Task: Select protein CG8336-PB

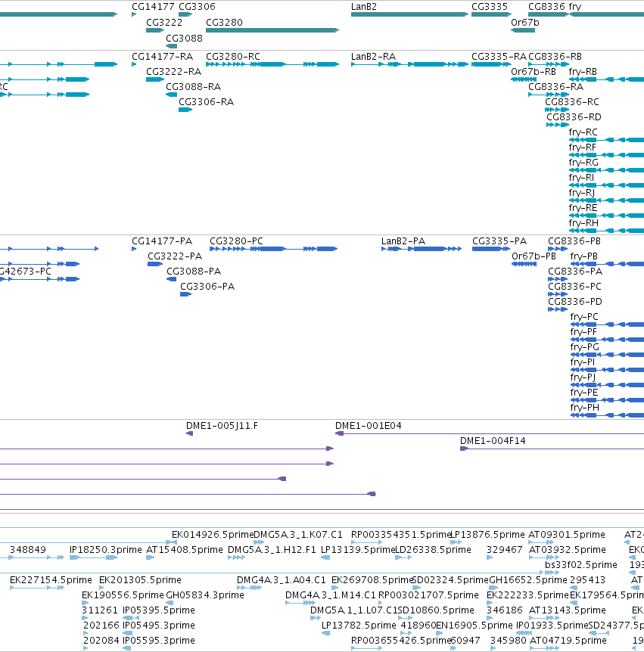Action: (x=558, y=249)
